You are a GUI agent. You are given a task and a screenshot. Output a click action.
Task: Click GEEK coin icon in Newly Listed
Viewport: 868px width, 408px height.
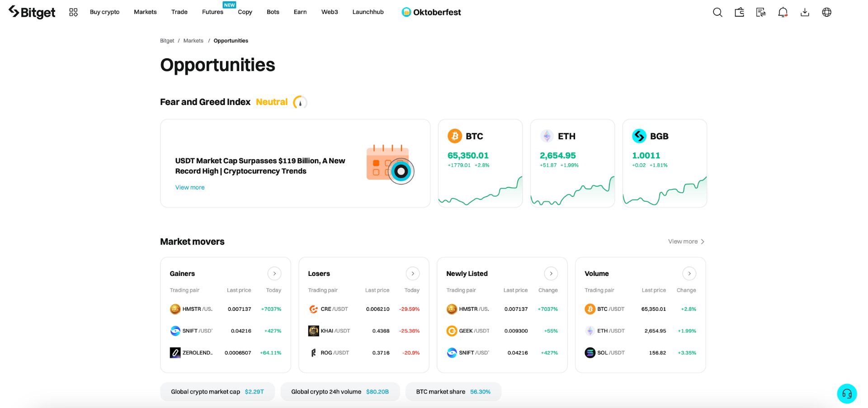click(452, 331)
